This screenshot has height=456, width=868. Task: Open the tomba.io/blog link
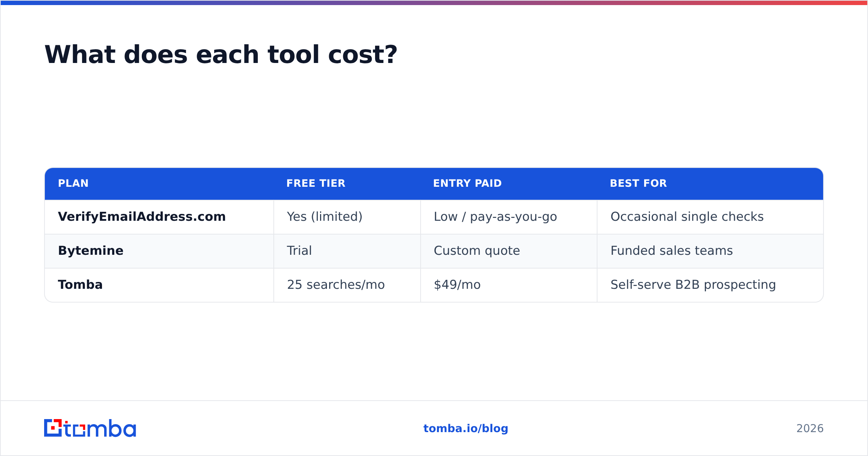[466, 428]
